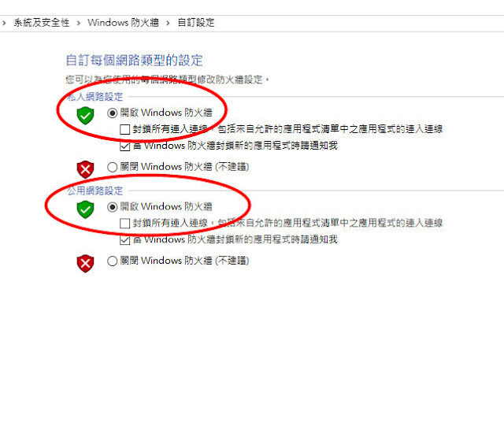Image resolution: width=504 pixels, height=422 pixels.
Task: Select 開啟 Windows 防火牆 radio for private network
Action: pyautogui.click(x=112, y=113)
